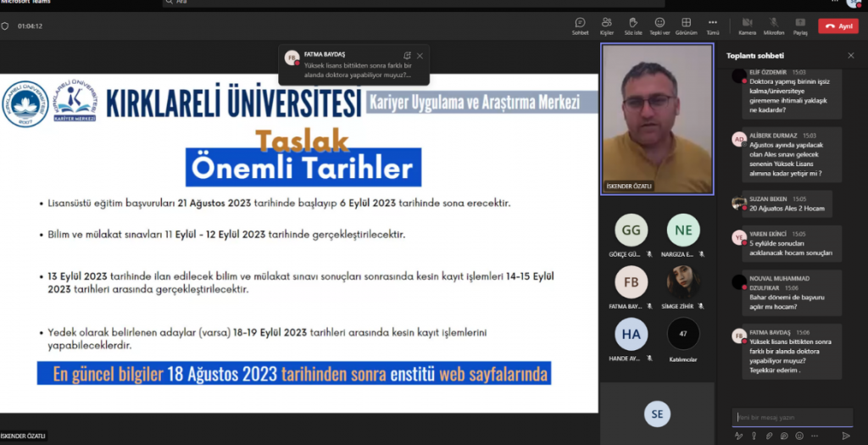Click the AD Aliberk Durmaz avatar in chat
The height and width of the screenshot is (445, 868).
point(739,140)
